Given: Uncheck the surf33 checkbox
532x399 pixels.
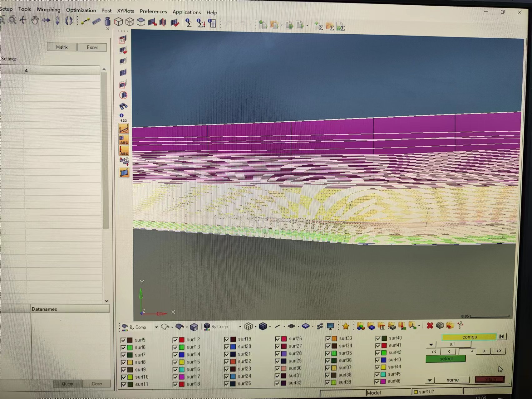Looking at the screenshot, I should 328,338.
